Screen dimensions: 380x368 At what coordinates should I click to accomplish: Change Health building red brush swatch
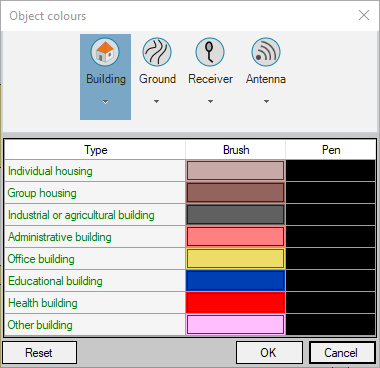[235, 303]
